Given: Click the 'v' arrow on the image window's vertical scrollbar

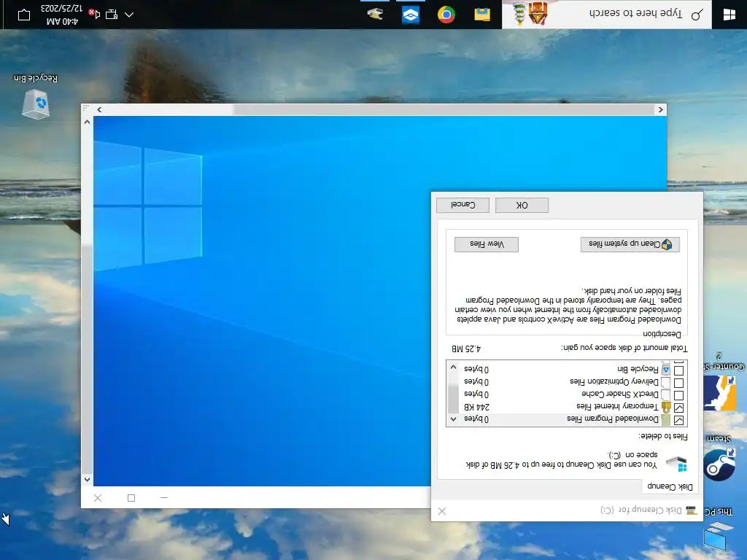Looking at the screenshot, I should pyautogui.click(x=87, y=480).
